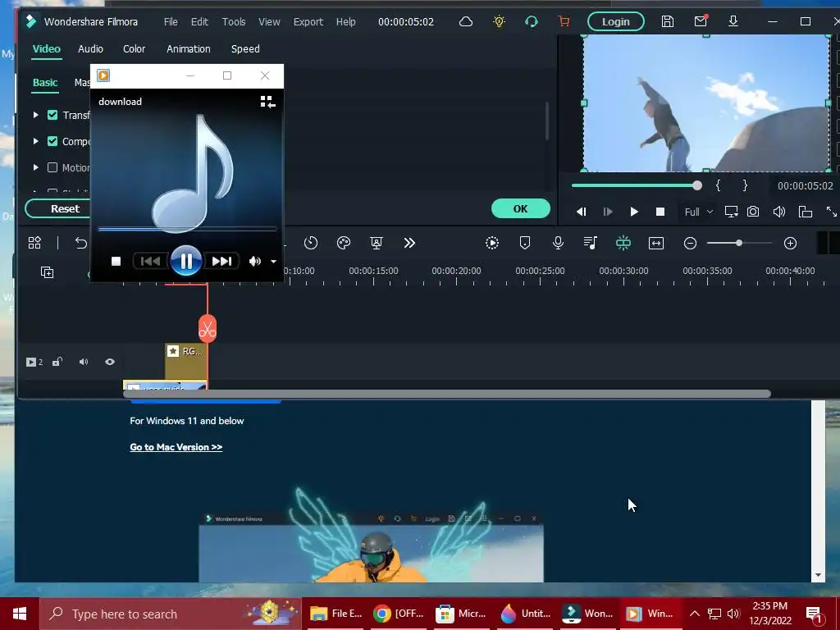
Task: Open the message envelope icon
Action: [701, 21]
